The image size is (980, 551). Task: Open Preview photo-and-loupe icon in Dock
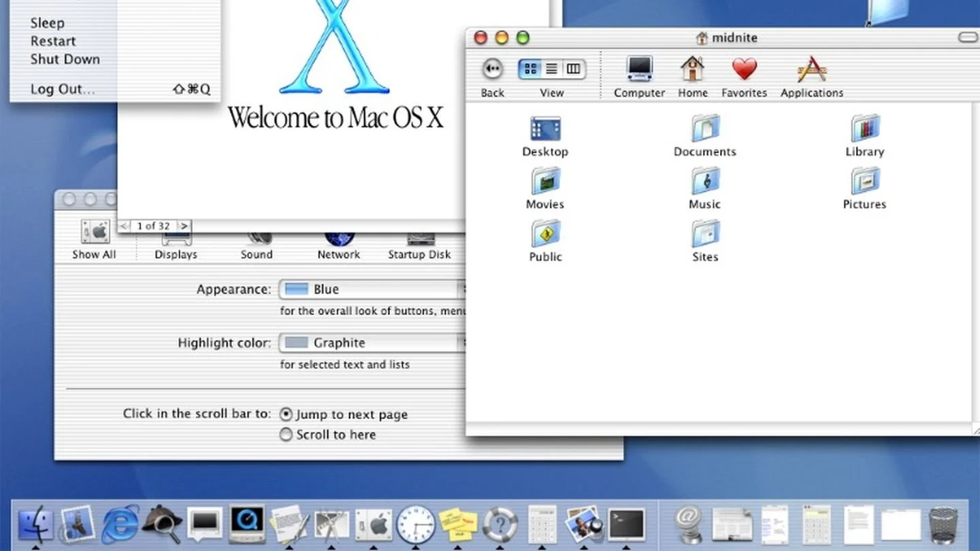(x=584, y=524)
